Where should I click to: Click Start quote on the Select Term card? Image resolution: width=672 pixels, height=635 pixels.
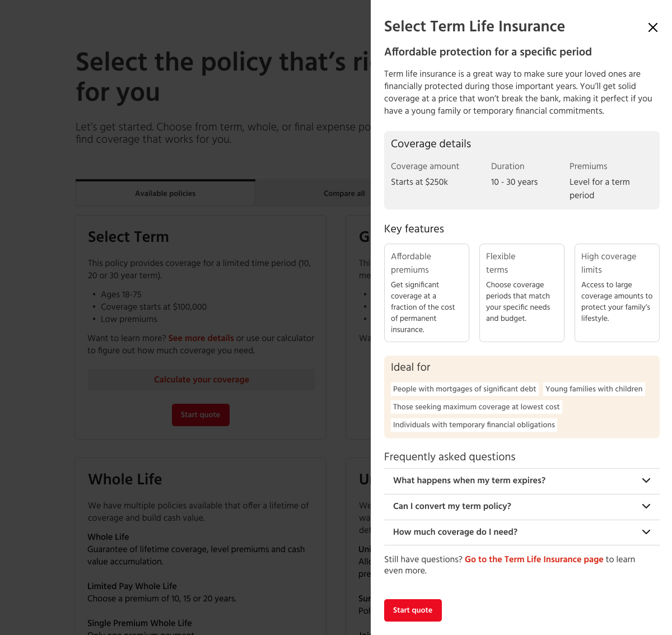tap(200, 415)
